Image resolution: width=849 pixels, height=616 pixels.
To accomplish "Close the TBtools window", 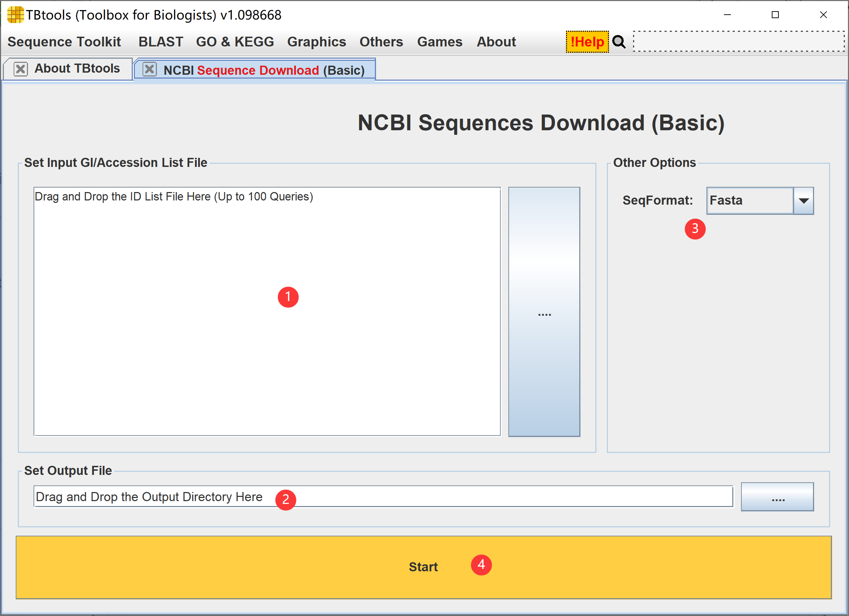I will point(823,15).
